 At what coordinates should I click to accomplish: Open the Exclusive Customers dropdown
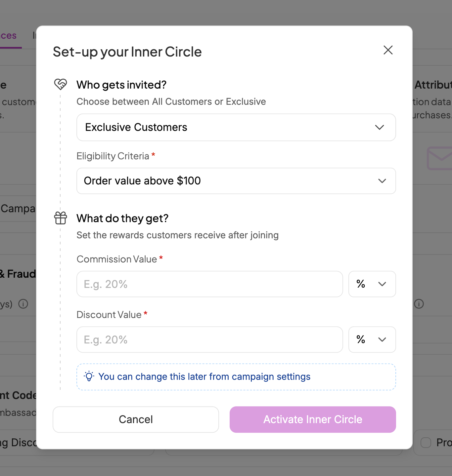pos(236,127)
